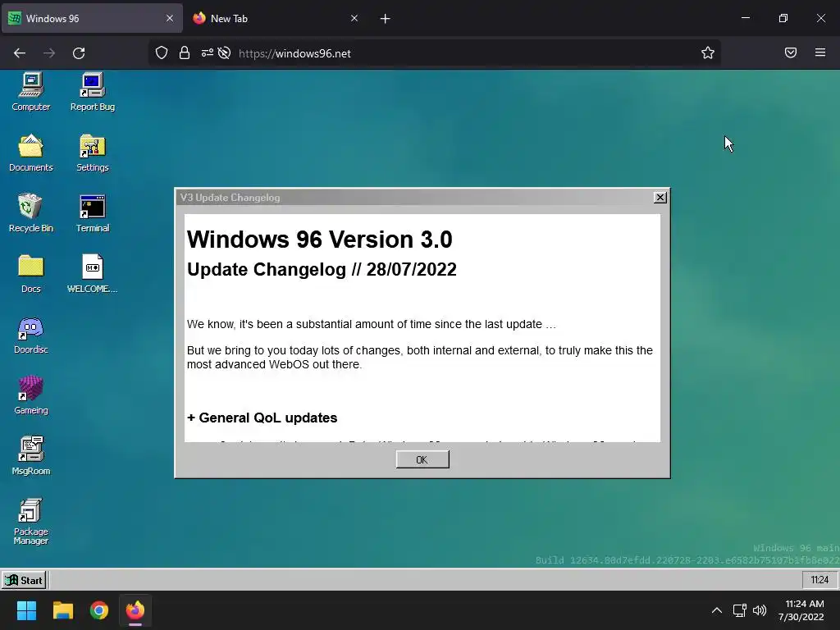The width and height of the screenshot is (840, 630).
Task: Launch the Settings shortcut
Action: [92, 153]
